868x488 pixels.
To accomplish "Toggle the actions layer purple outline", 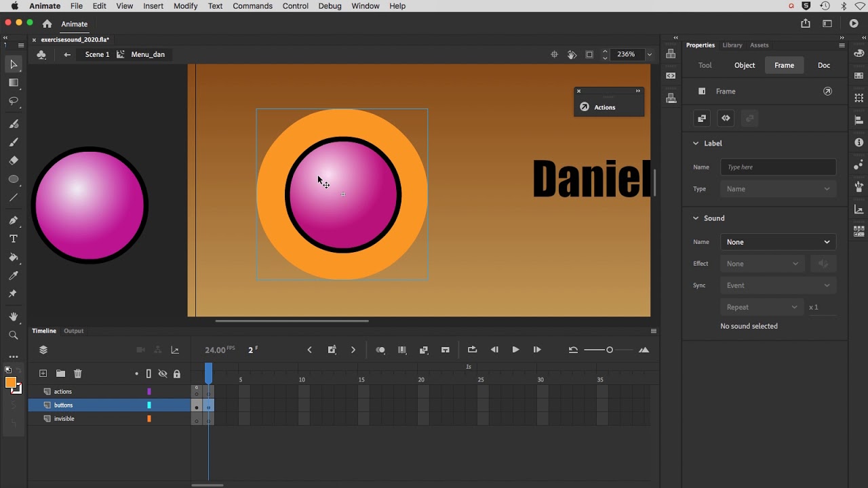I will (x=149, y=391).
